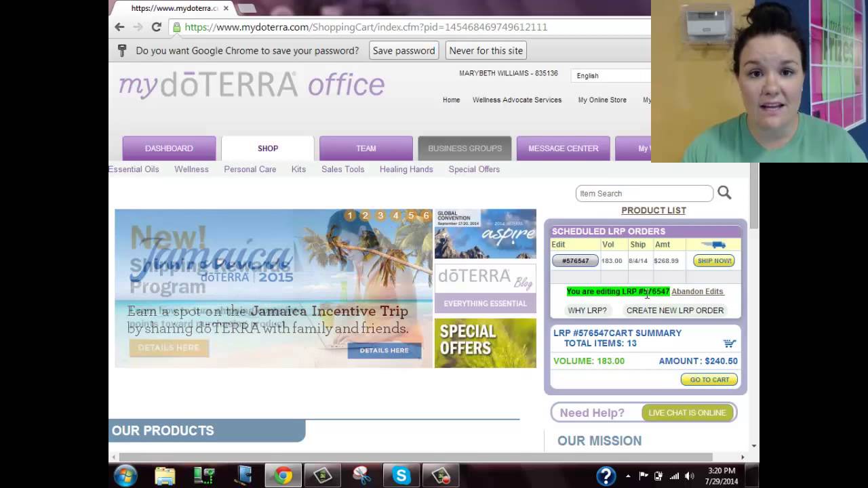Open the doTERRA Blog Everything Essential tile
Screen dimensions: 868x488
click(485, 289)
